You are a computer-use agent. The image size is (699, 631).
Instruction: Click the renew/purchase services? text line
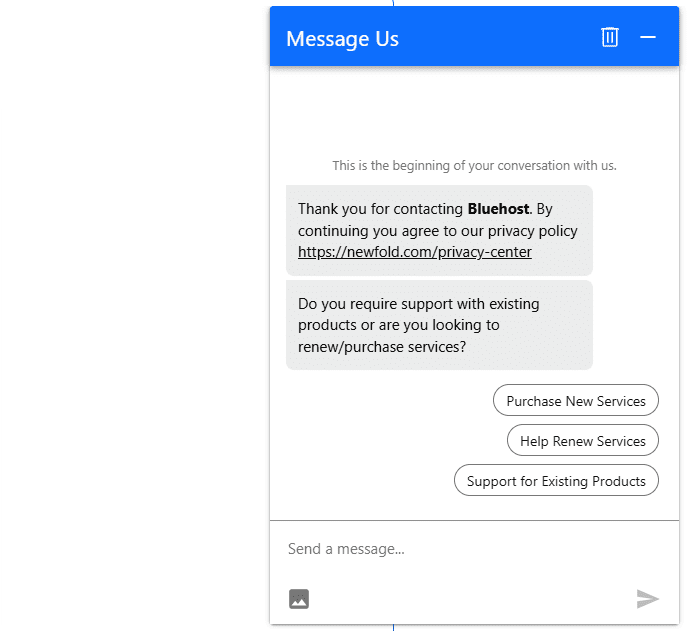click(x=382, y=347)
